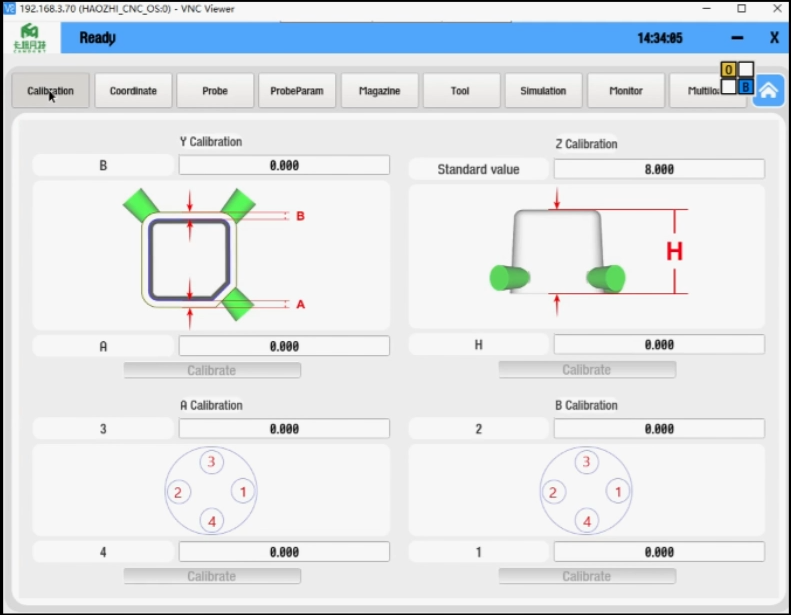Click the yellow O indicator box
The height and width of the screenshot is (615, 791).
click(729, 70)
